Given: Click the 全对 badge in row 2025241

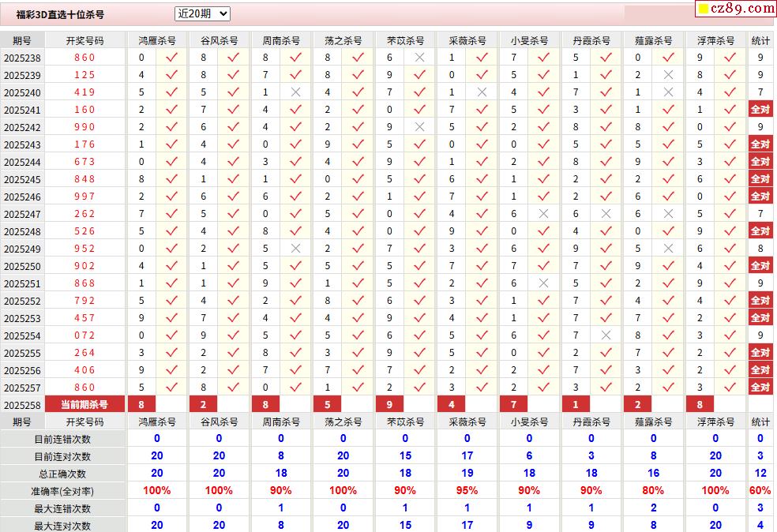Looking at the screenshot, I should pos(760,110).
